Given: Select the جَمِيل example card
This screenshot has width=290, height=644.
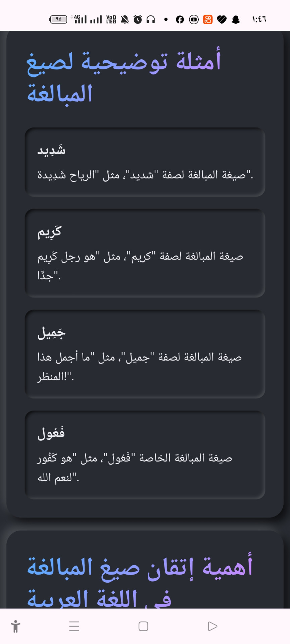Looking at the screenshot, I should (x=145, y=354).
